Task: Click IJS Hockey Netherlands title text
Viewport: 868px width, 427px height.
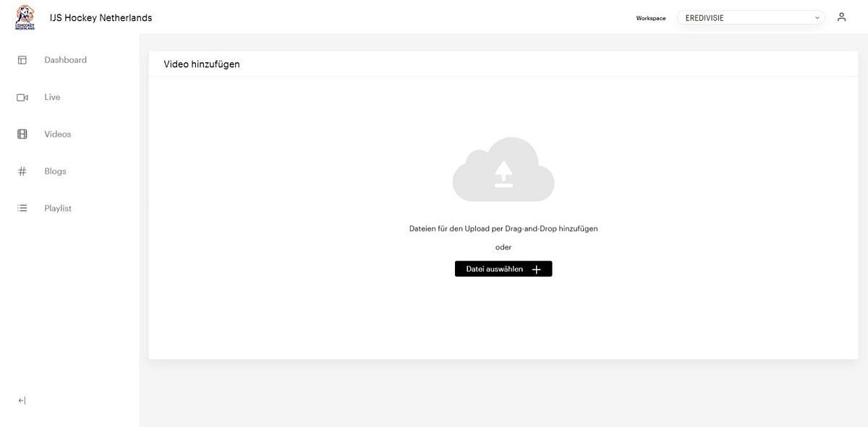Action: (x=101, y=17)
